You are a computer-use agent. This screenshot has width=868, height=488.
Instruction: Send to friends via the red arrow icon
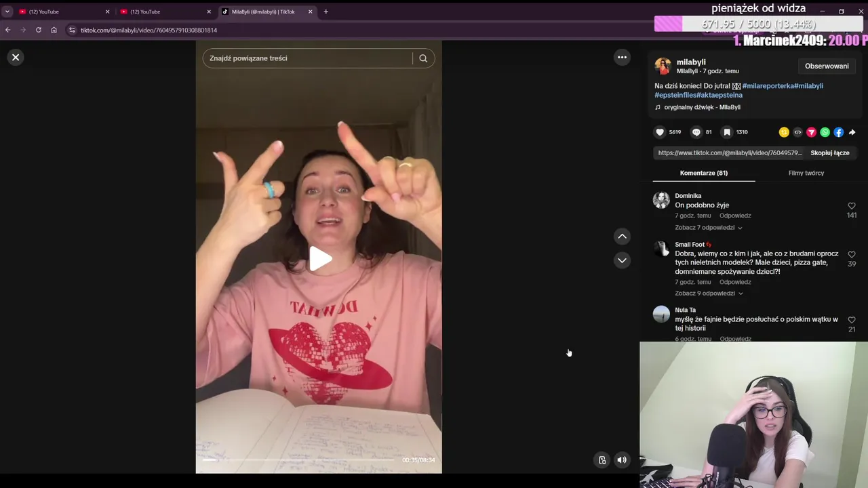[811, 132]
